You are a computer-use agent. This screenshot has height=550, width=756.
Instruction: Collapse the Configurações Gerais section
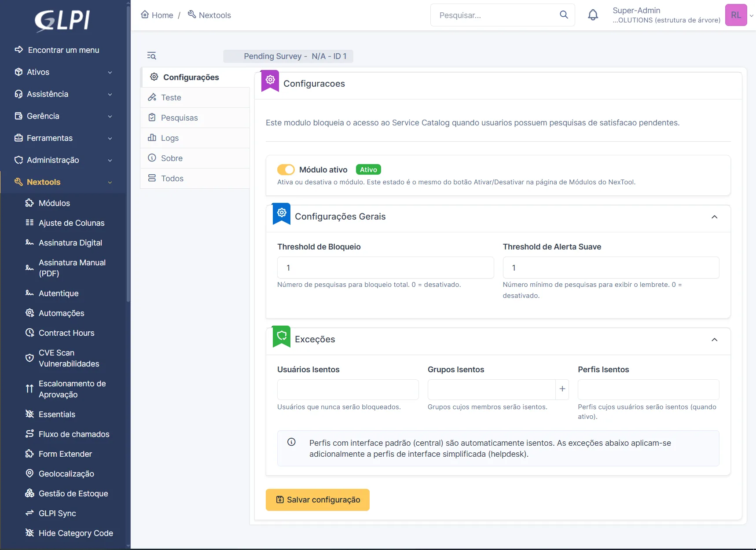point(714,217)
